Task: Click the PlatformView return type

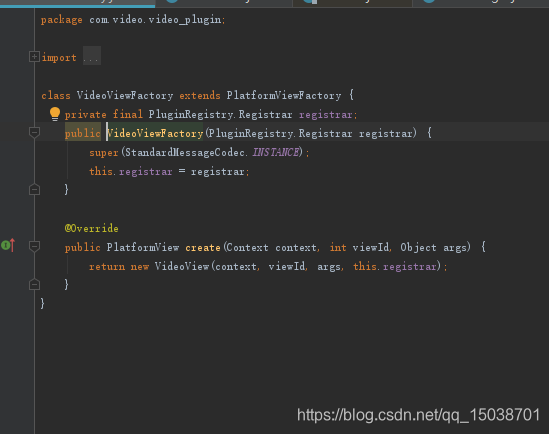Action: pos(143,247)
